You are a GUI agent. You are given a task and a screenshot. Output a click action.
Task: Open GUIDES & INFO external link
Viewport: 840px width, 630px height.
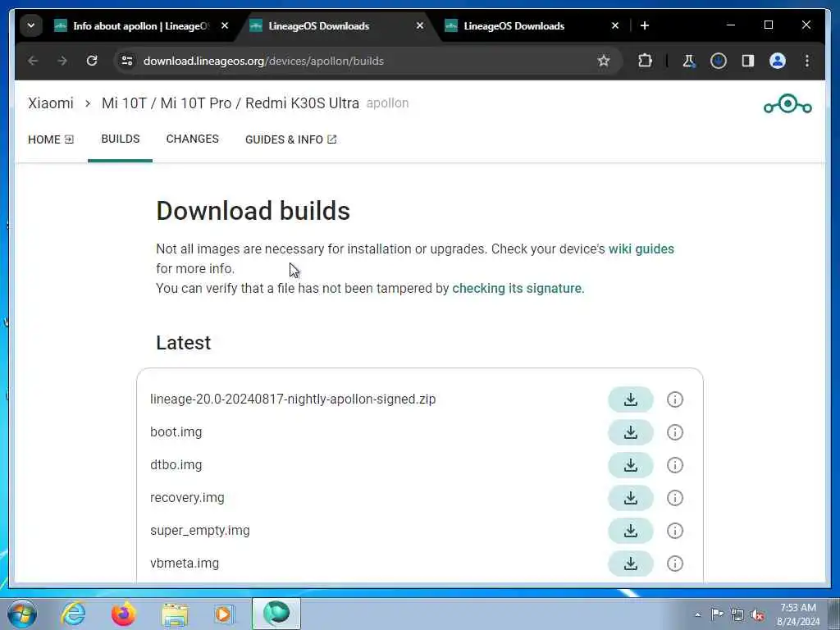tap(291, 139)
